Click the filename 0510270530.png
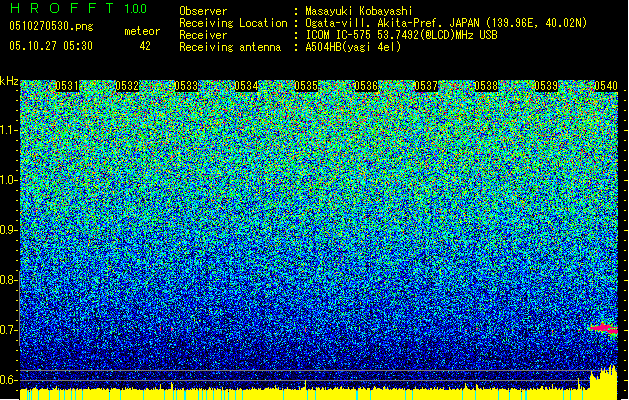The image size is (629, 400). coord(51,27)
